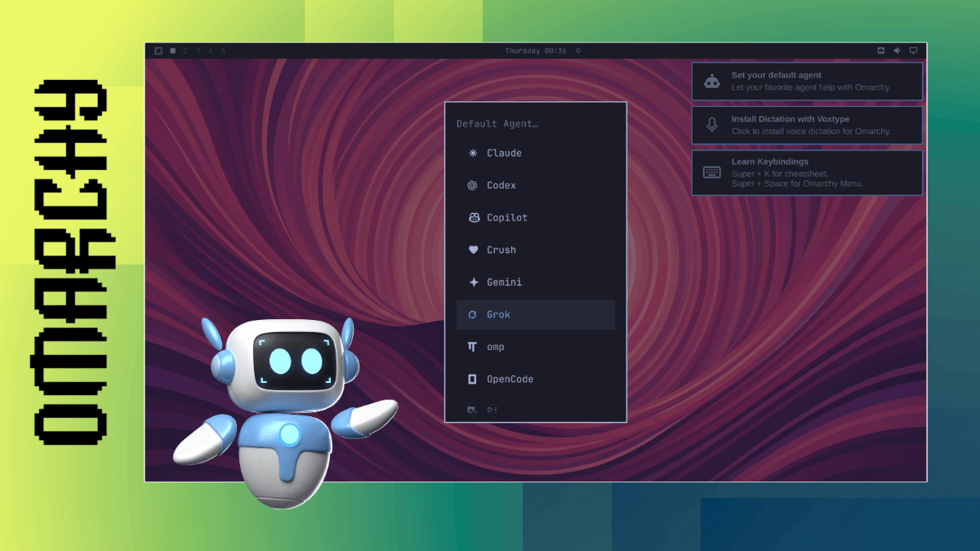Switch to workspace 4

click(x=211, y=51)
